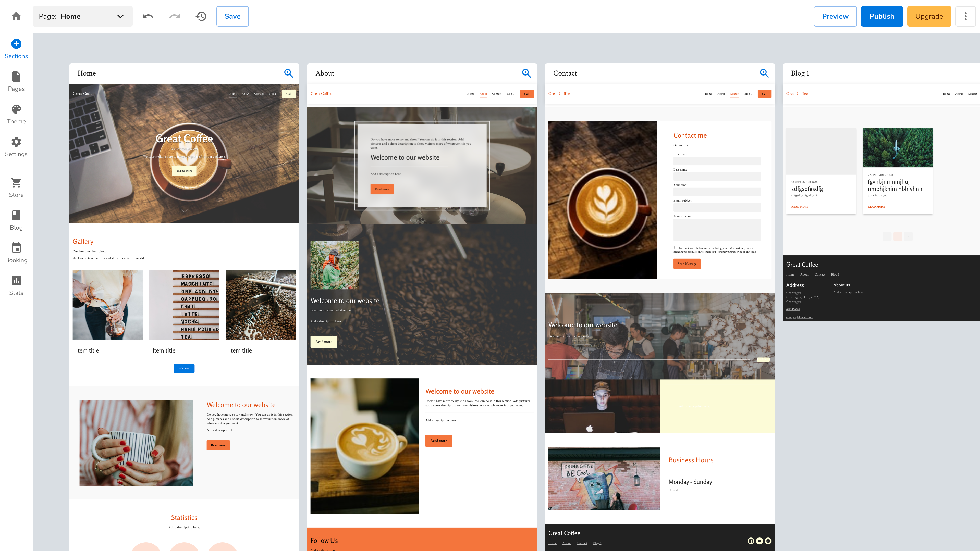Click the Facebook icon in Contact footer
Screen dimensions: 980x551
[x=751, y=541]
